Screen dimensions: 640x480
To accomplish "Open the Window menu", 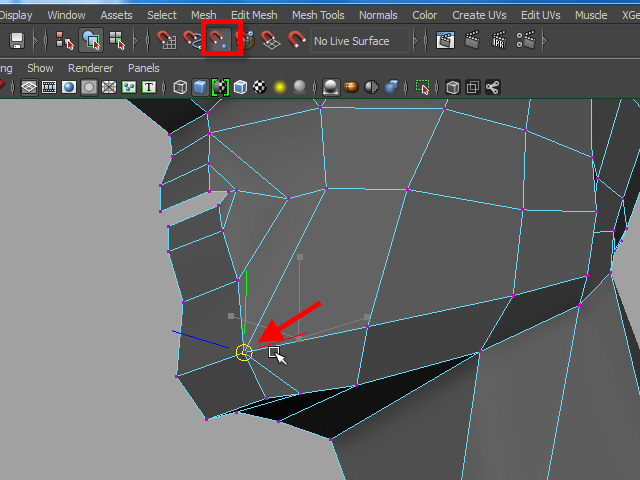I will pyautogui.click(x=67, y=16).
